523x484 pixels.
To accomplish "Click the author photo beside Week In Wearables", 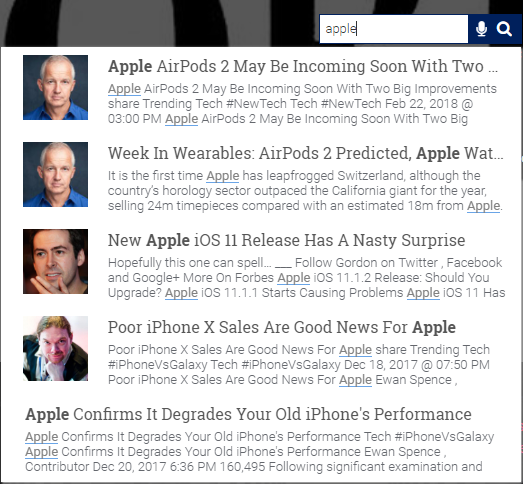I will click(x=55, y=174).
